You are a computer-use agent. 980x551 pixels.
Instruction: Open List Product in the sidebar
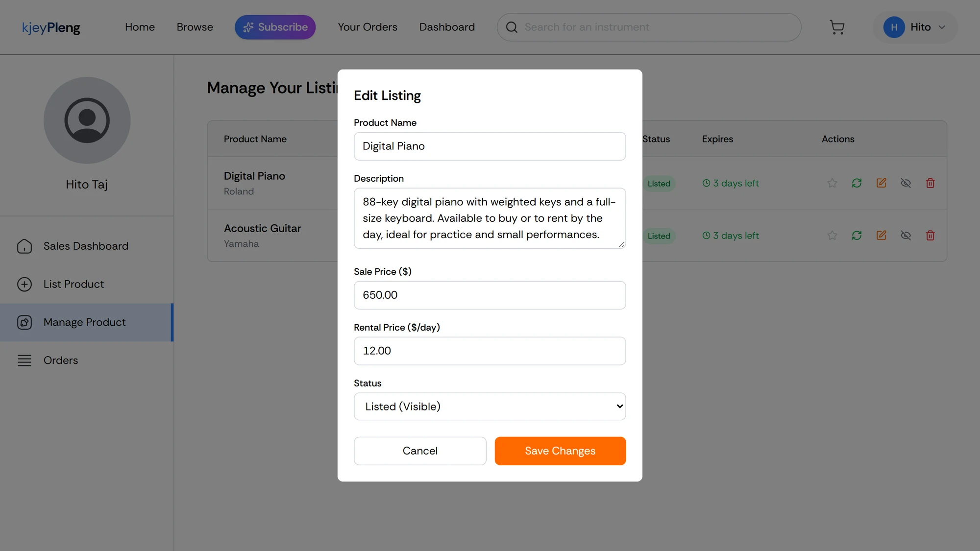87,284
